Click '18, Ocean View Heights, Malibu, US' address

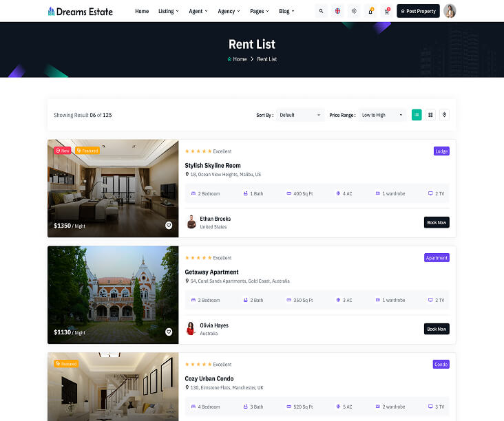coord(226,174)
